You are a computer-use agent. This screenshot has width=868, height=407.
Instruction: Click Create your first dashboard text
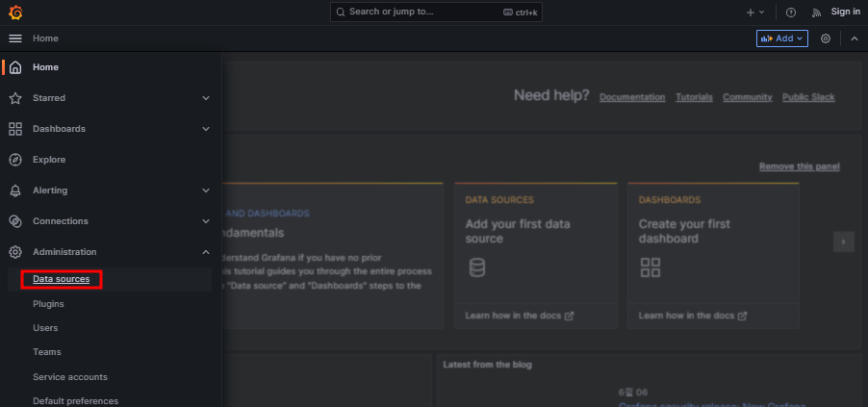pyautogui.click(x=684, y=232)
